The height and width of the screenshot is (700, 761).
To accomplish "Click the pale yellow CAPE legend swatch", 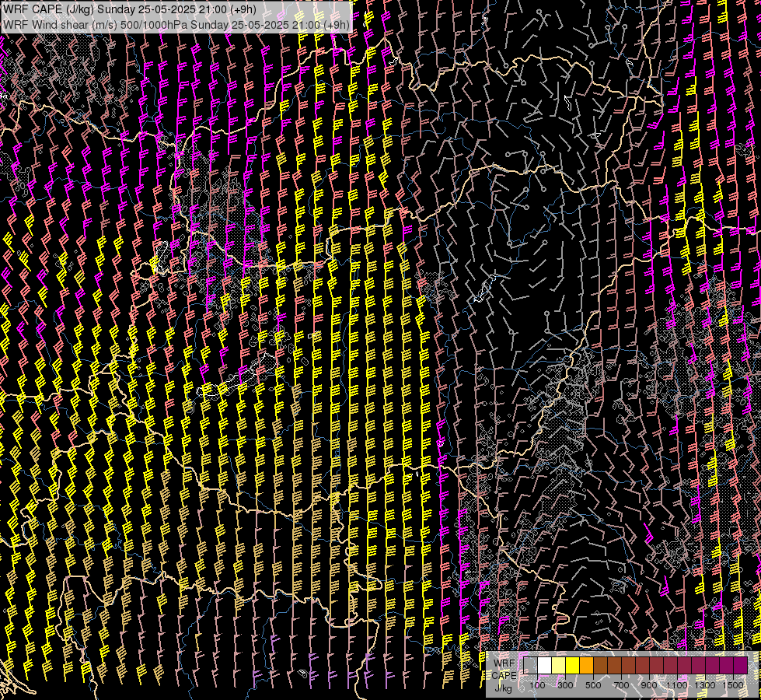I will (559, 666).
